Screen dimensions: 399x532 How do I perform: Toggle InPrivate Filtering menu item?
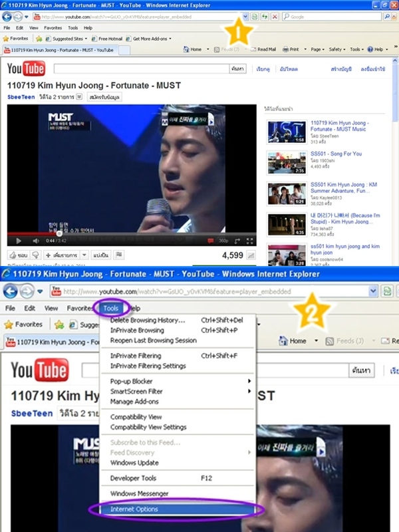point(177,356)
